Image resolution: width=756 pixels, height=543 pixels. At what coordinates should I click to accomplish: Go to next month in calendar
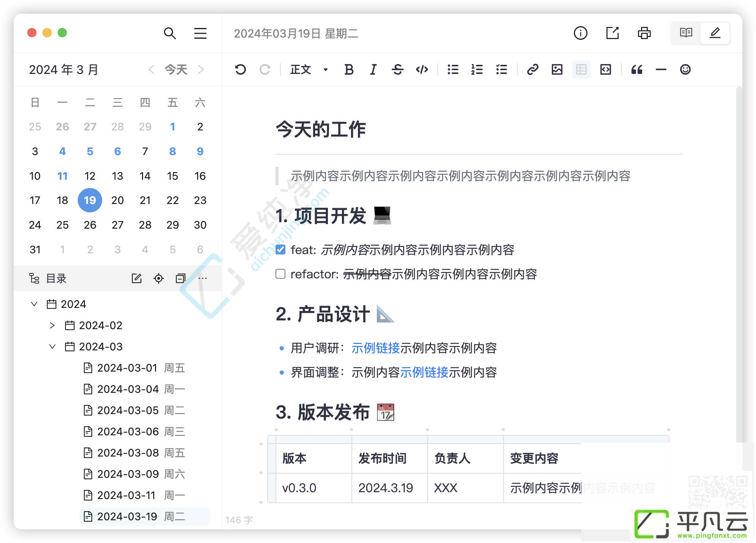tap(201, 69)
